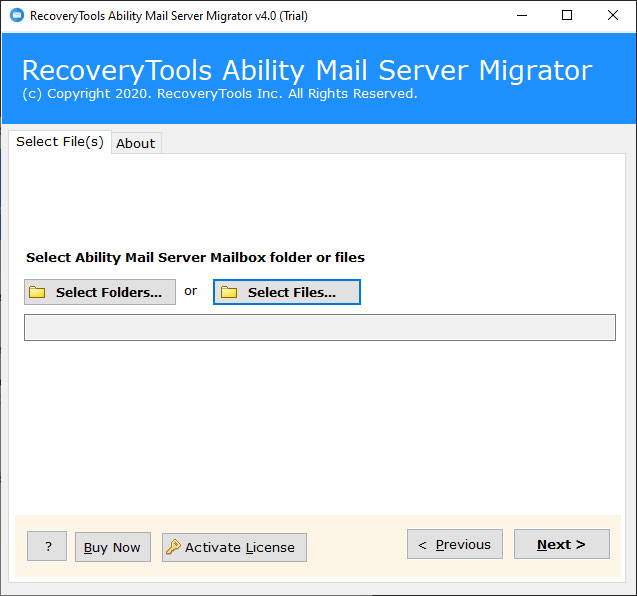Maximize the Migrator window
The height and width of the screenshot is (596, 637).
(567, 15)
